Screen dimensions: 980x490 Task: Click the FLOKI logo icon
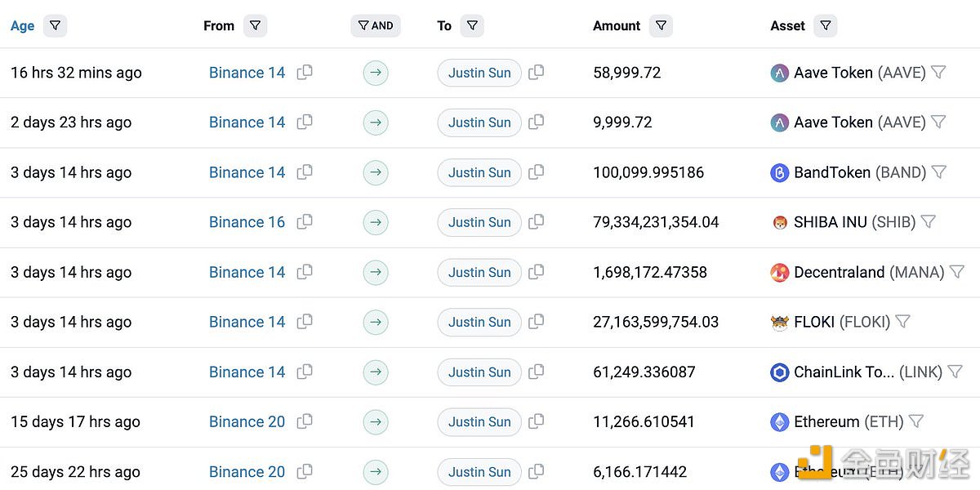pyautogui.click(x=780, y=322)
